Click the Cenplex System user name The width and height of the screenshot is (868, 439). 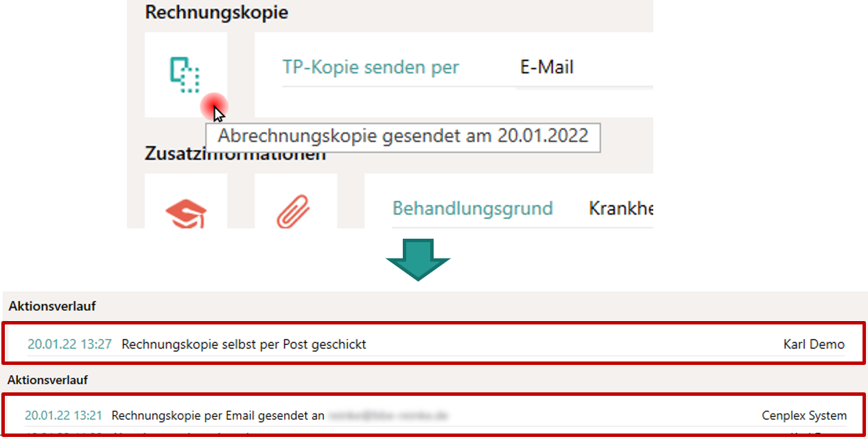click(x=804, y=416)
